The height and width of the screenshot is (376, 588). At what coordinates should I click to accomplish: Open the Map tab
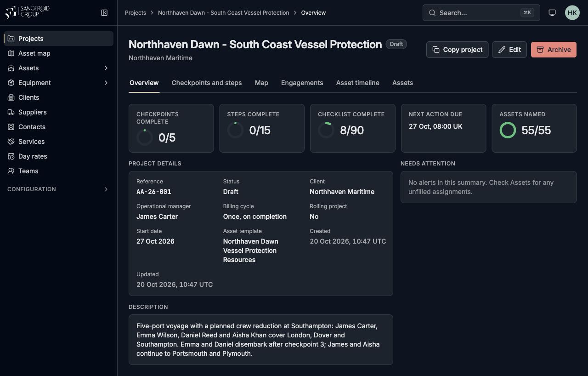click(x=261, y=83)
